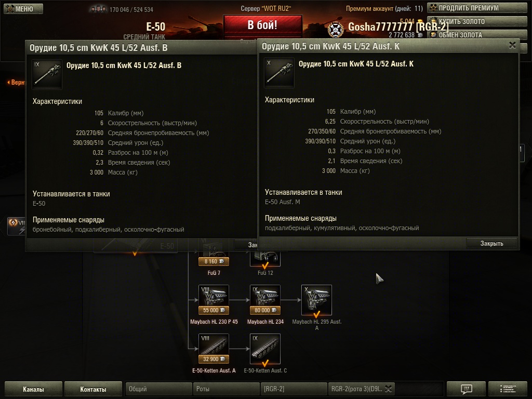This screenshot has height=399, width=532.
Task: Open the chat message window icon
Action: (x=467, y=389)
